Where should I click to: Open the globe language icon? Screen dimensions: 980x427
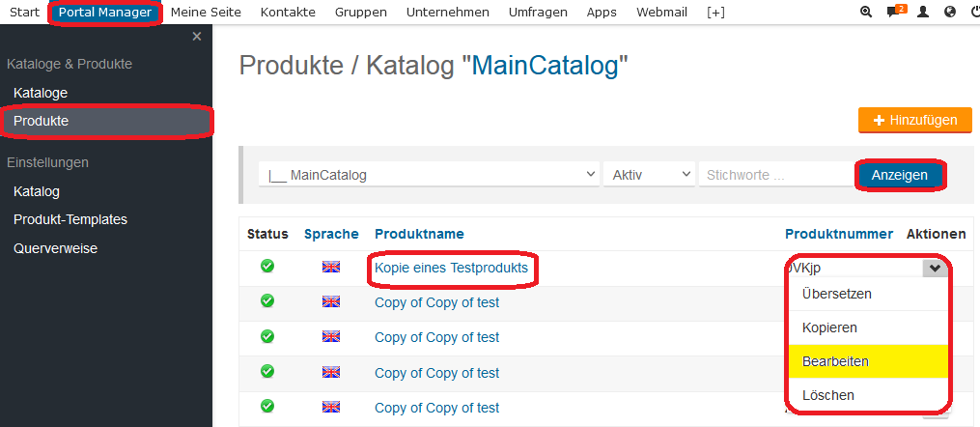pos(950,13)
